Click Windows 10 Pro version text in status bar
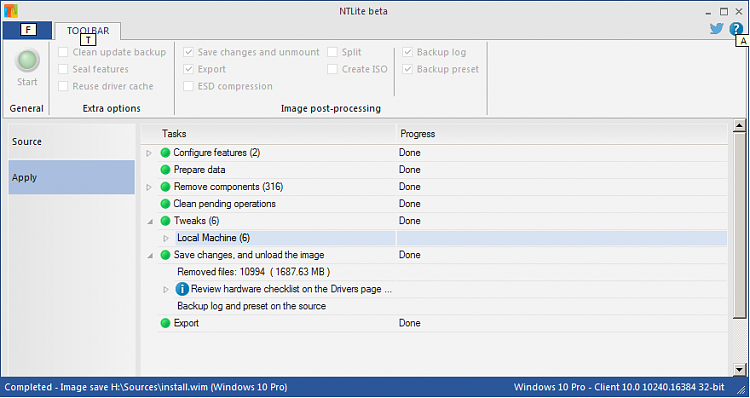 619,387
